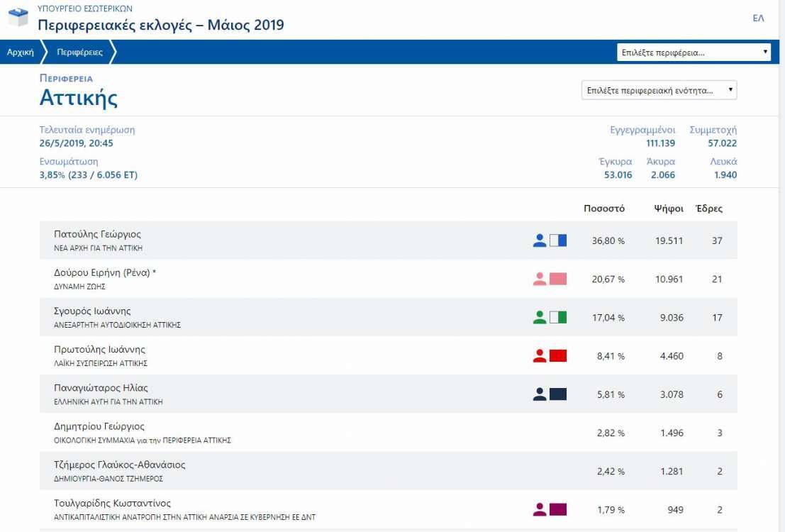The height and width of the screenshot is (532, 785).
Task: Click the ballot box logo icon
Action: pos(18,18)
